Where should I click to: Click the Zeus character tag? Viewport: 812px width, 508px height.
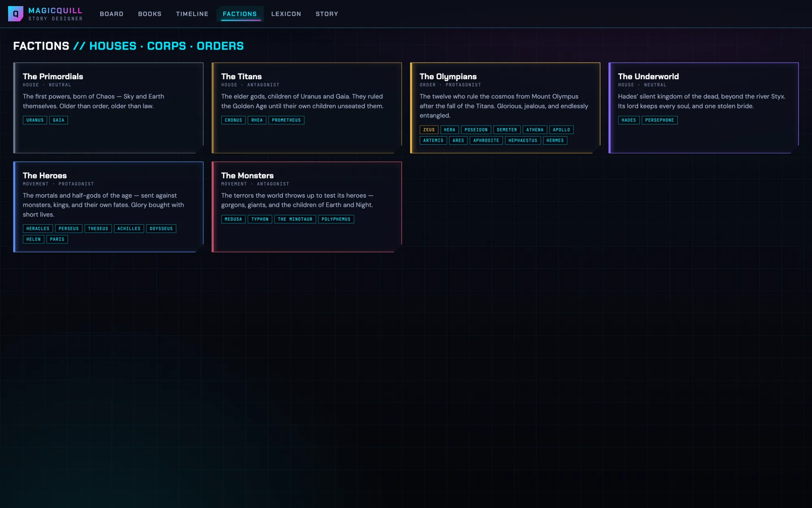coord(429,130)
